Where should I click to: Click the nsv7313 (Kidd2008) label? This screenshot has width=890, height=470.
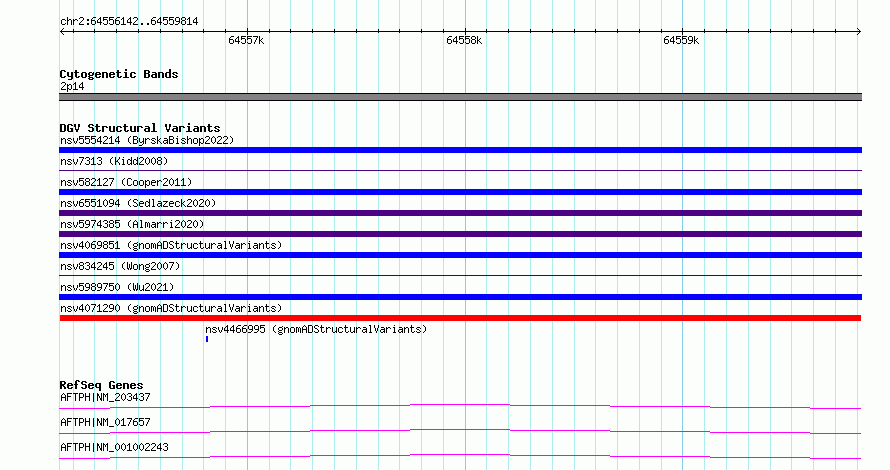(114, 161)
